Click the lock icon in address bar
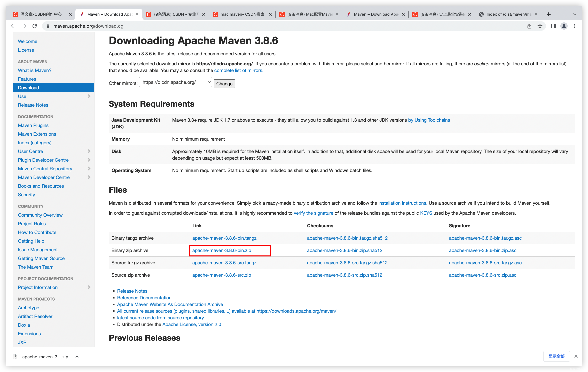588x372 pixels. [48, 26]
